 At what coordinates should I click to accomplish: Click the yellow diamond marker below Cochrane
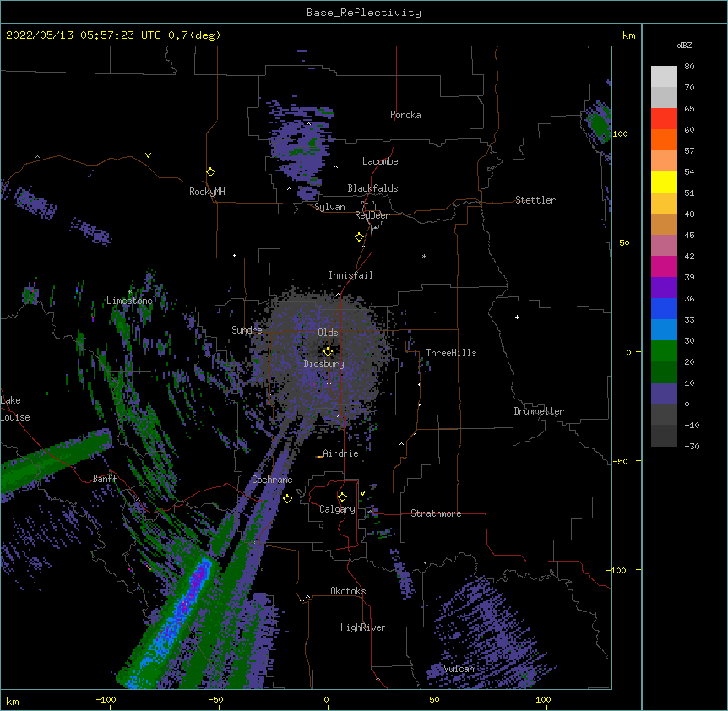pos(287,498)
